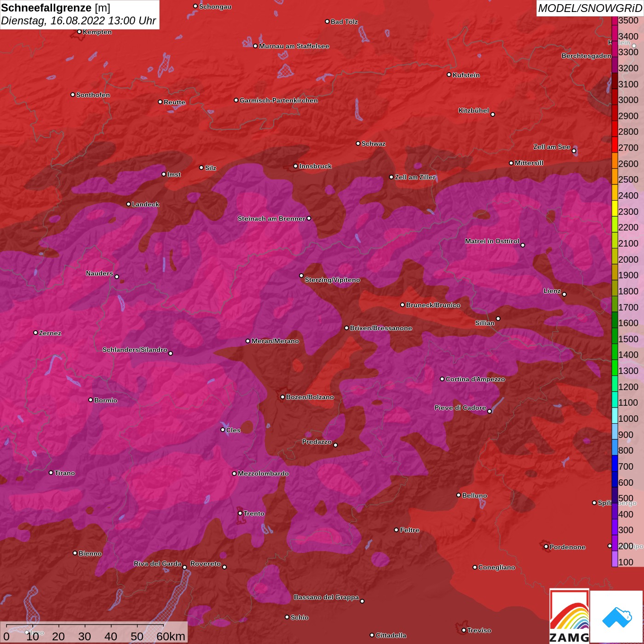644x644 pixels.
Task: Select the Matrei in Osttirol label
Action: pos(492,241)
